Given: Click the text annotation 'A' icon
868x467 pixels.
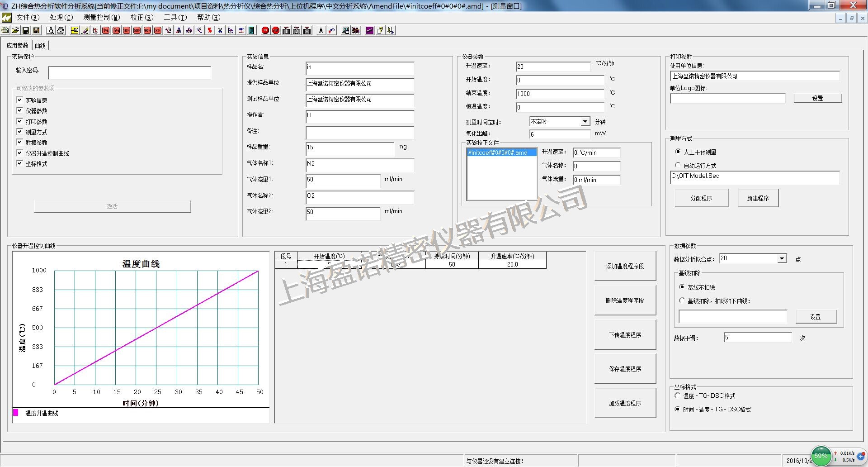Looking at the screenshot, I should point(321,30).
